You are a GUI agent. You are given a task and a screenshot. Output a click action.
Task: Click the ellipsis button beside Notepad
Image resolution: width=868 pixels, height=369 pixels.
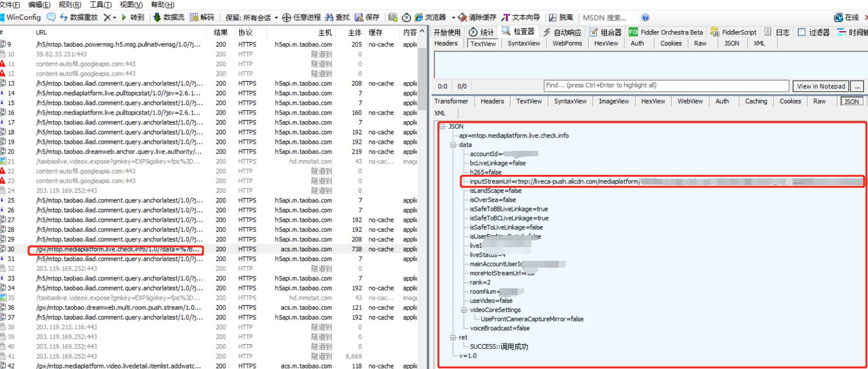click(x=857, y=86)
